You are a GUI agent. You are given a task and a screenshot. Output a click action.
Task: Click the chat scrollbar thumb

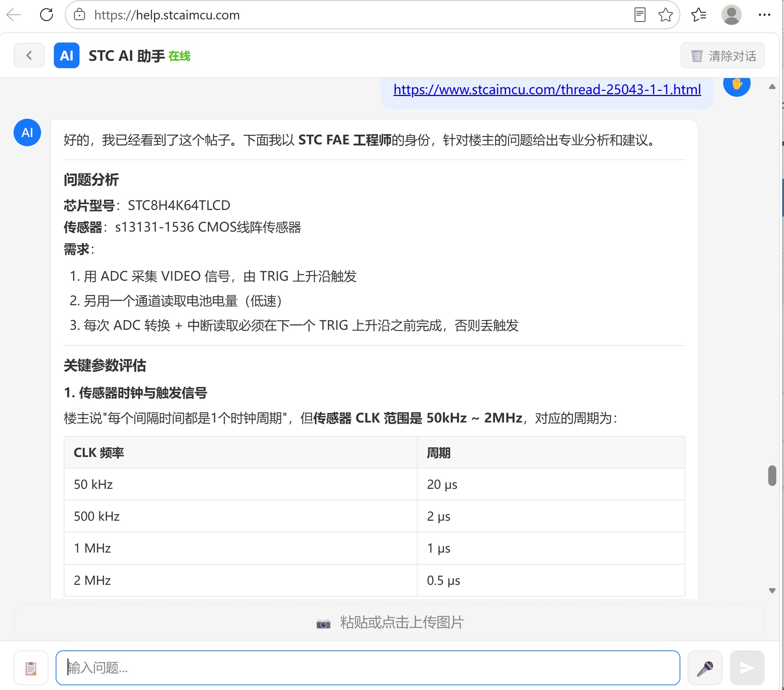click(x=772, y=476)
